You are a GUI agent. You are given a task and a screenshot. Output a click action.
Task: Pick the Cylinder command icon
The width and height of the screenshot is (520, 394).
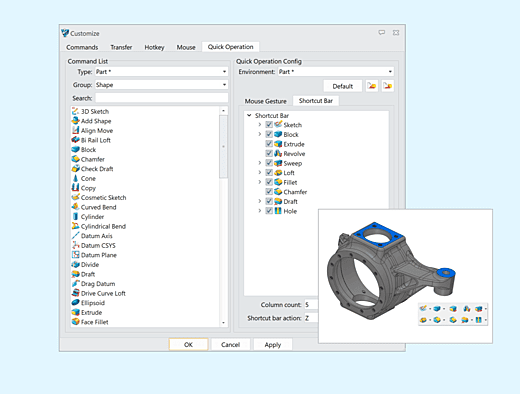76,217
